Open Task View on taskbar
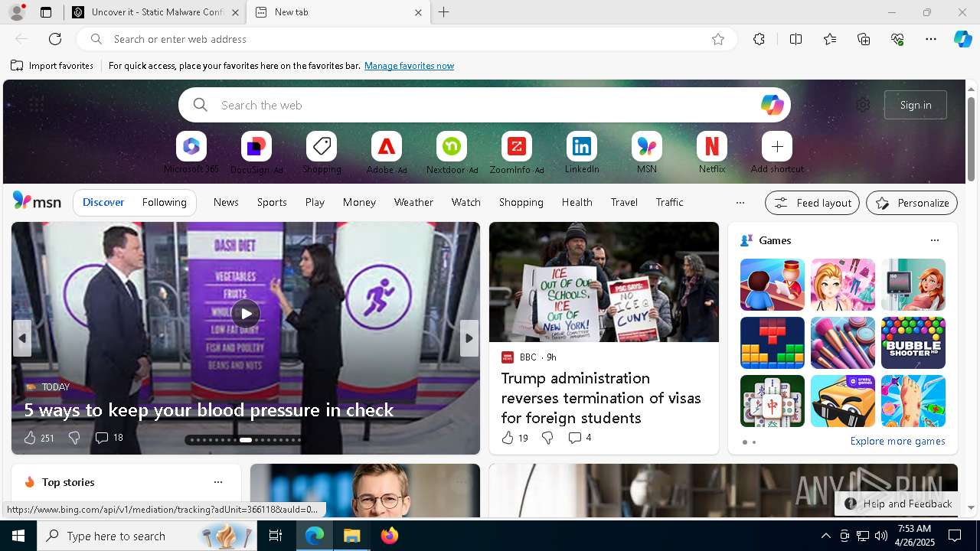 point(276,536)
